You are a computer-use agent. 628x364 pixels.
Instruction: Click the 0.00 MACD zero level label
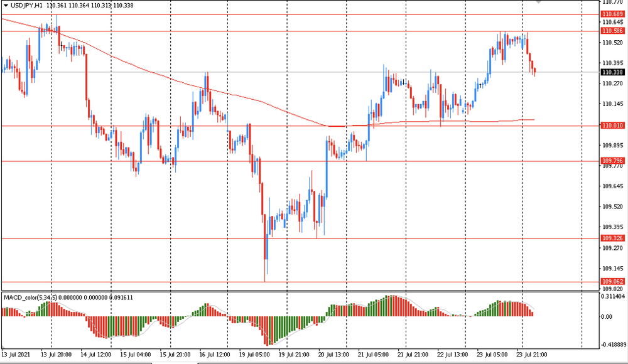pos(607,317)
